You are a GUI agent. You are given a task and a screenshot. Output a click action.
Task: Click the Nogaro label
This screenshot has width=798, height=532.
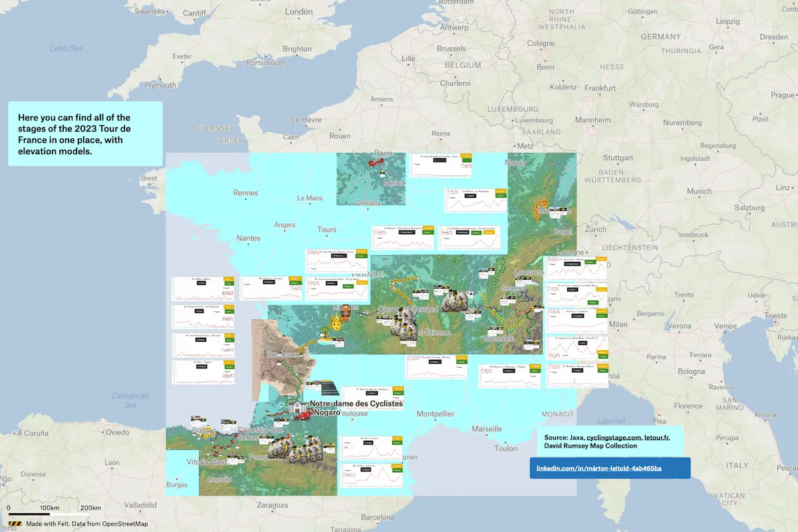327,413
